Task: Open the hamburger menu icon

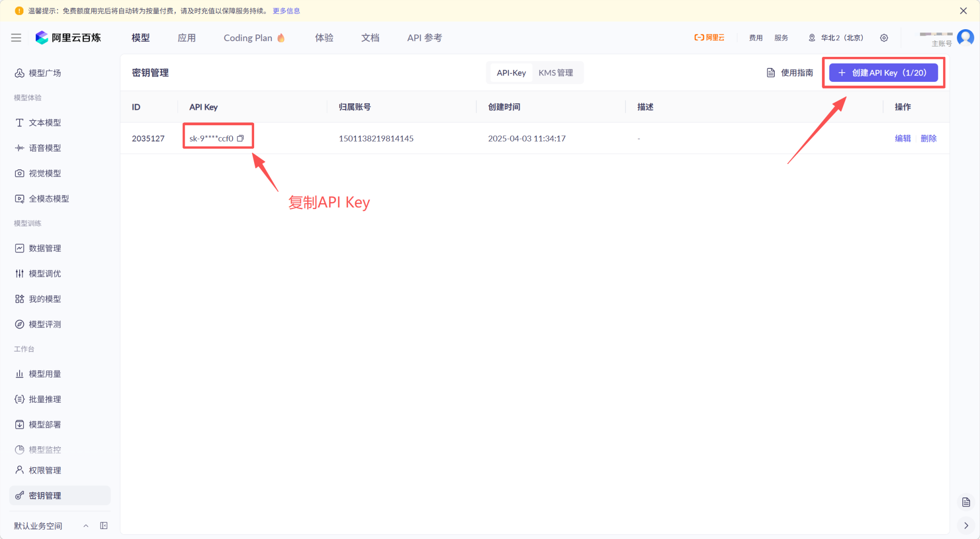Action: tap(16, 38)
